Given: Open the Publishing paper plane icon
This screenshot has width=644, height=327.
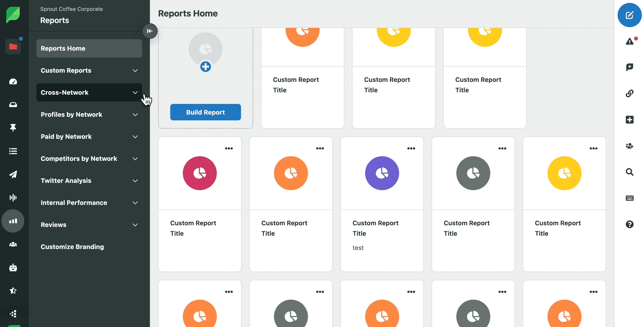Looking at the screenshot, I should pos(13,174).
